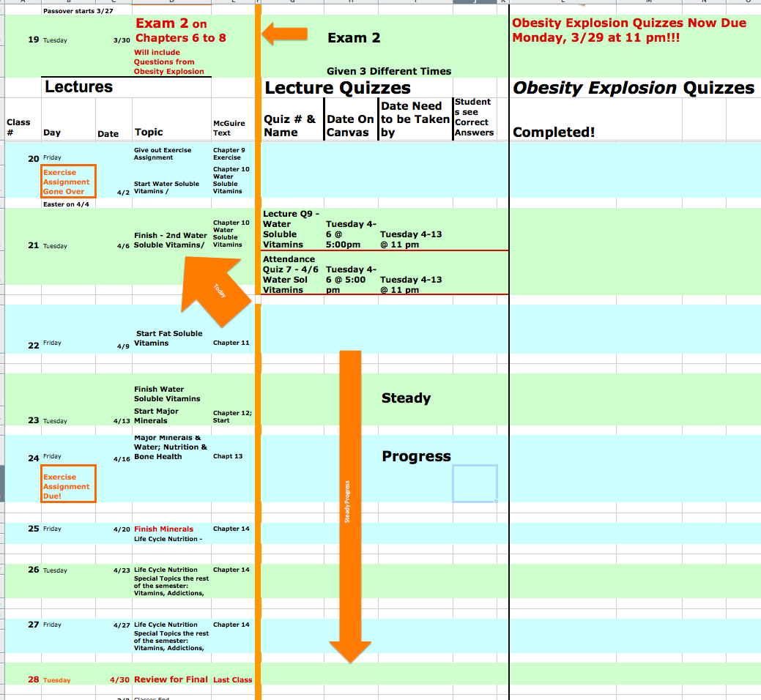The height and width of the screenshot is (700, 761).
Task: Click the red 'Obesity Explosion Quizzes Now Due' notice
Action: coord(628,30)
